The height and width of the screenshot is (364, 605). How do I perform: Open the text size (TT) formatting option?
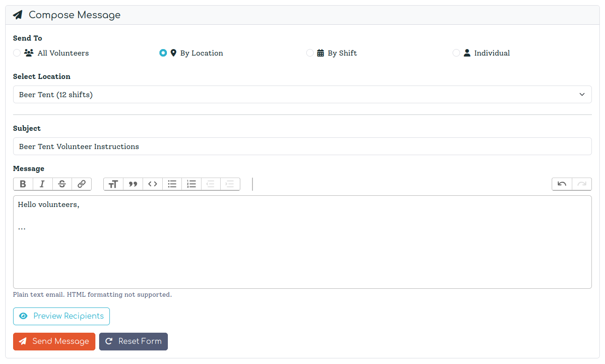click(113, 184)
